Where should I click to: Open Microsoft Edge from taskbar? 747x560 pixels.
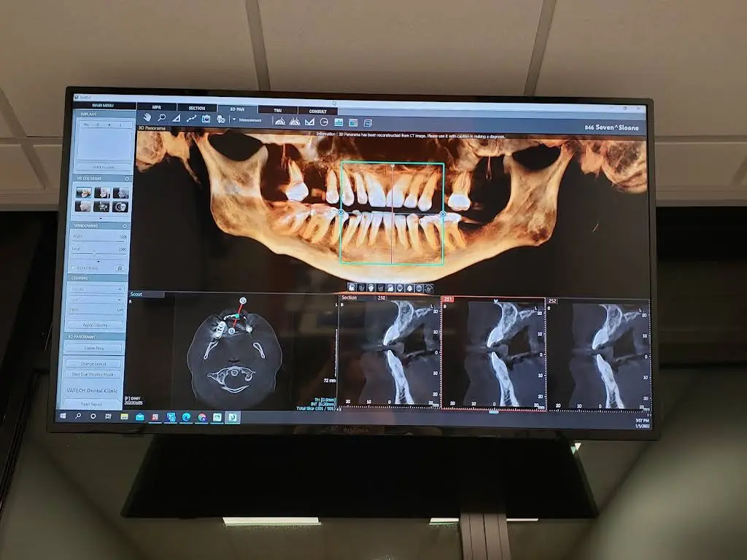186,418
